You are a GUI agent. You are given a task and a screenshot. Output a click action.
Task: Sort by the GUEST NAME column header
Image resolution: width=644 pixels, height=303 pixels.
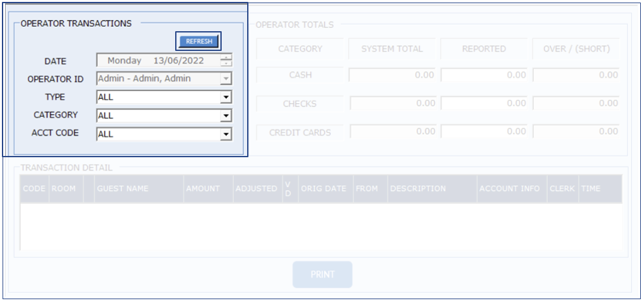pos(122,189)
